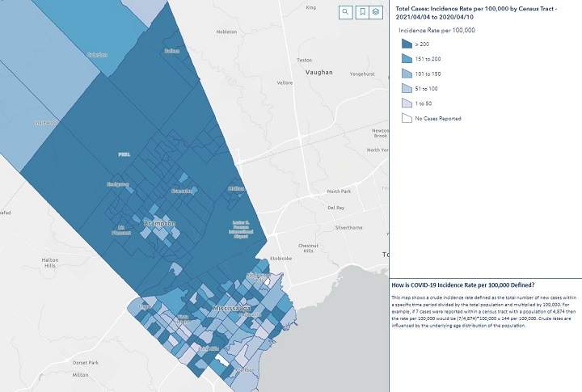Image resolution: width=582 pixels, height=392 pixels.
Task: Click the '> 200' legend label text
Action: pyautogui.click(x=422, y=44)
